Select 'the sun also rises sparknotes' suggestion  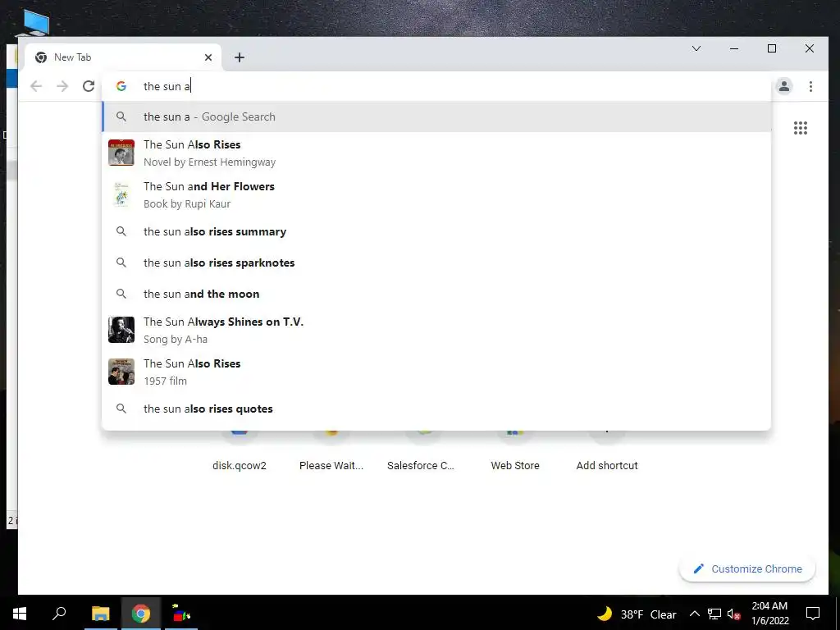436,263
